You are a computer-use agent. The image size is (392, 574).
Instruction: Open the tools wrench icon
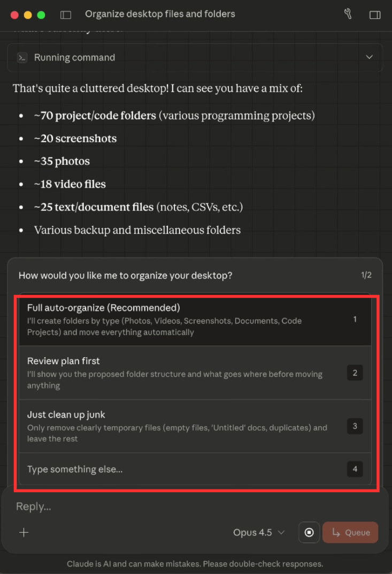pos(348,14)
